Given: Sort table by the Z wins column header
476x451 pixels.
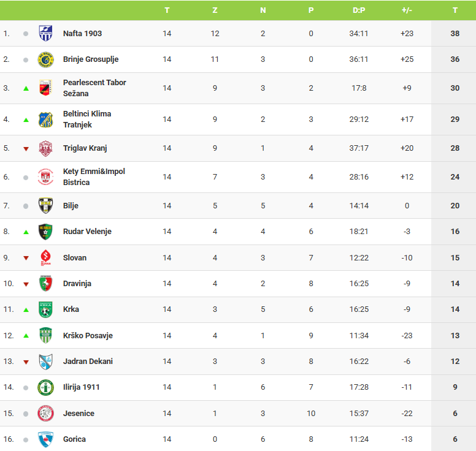Looking at the screenshot, I should 215,10.
